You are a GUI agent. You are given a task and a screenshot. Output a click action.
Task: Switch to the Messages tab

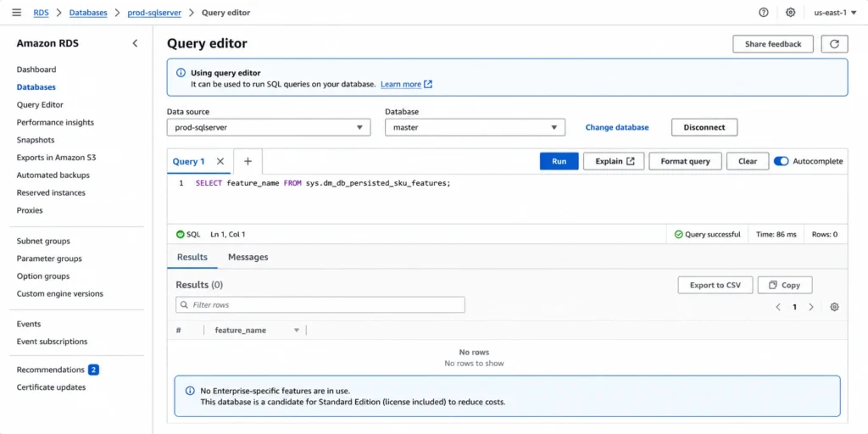point(248,257)
